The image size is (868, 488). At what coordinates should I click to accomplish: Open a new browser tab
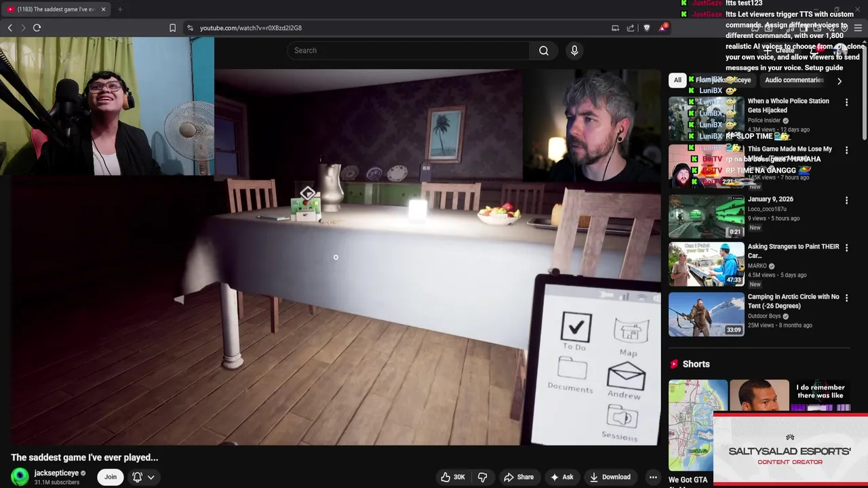(120, 9)
